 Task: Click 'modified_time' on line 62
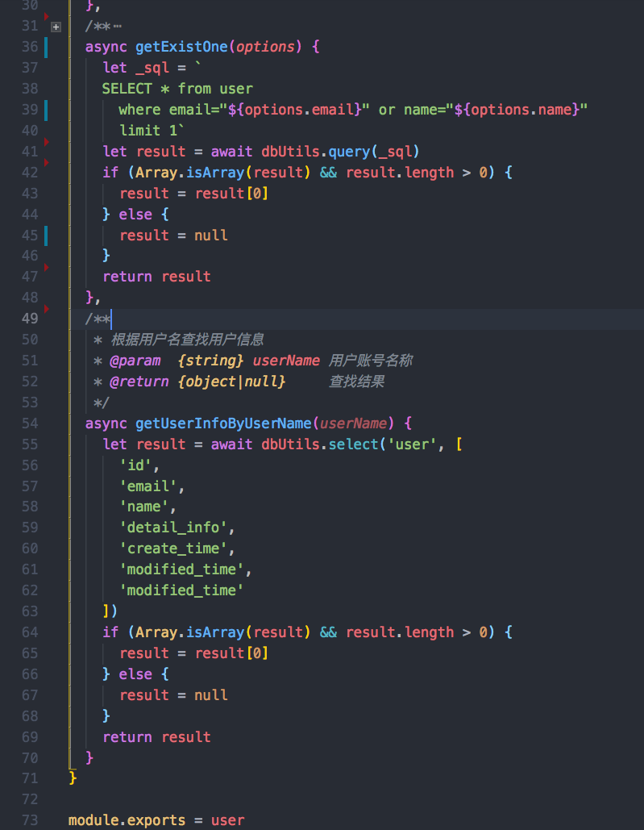point(181,590)
